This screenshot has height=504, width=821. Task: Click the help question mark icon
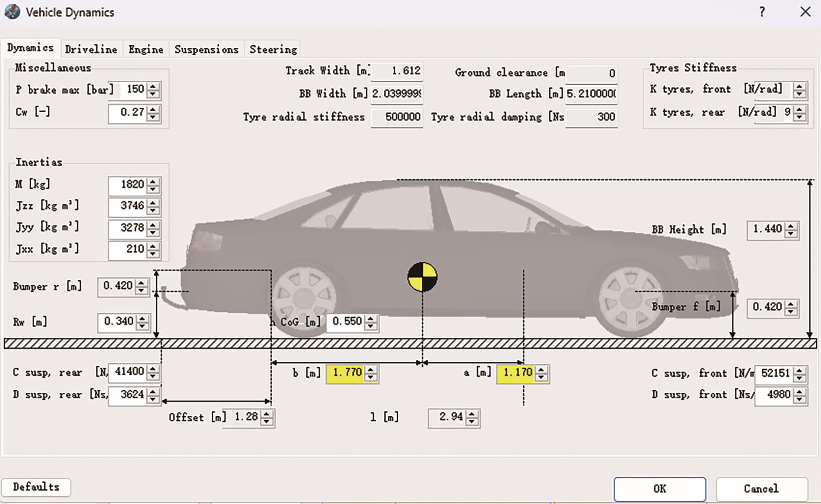click(762, 12)
